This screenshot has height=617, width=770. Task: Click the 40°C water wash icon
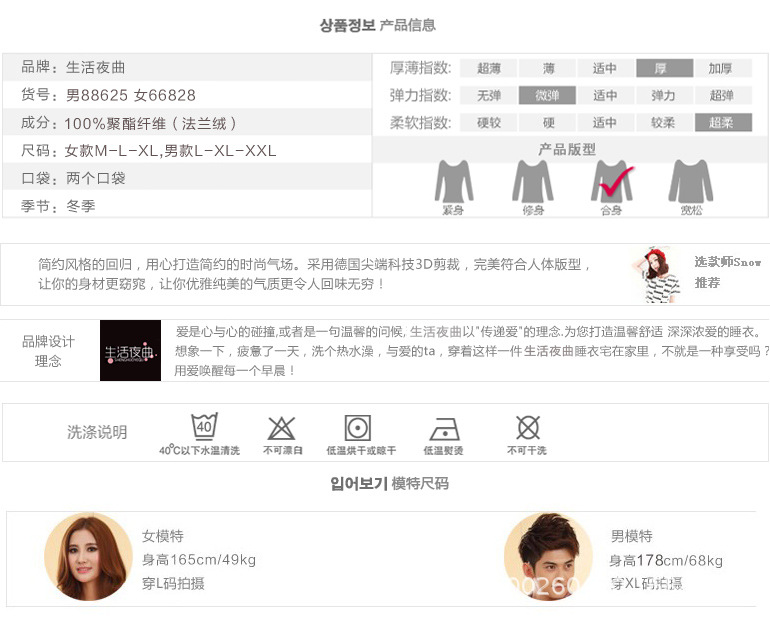[x=204, y=426]
